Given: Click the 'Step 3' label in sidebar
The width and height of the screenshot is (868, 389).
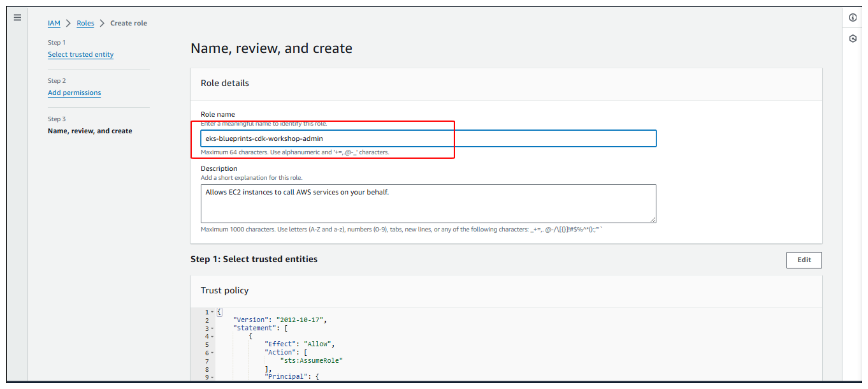Looking at the screenshot, I should click(x=57, y=119).
